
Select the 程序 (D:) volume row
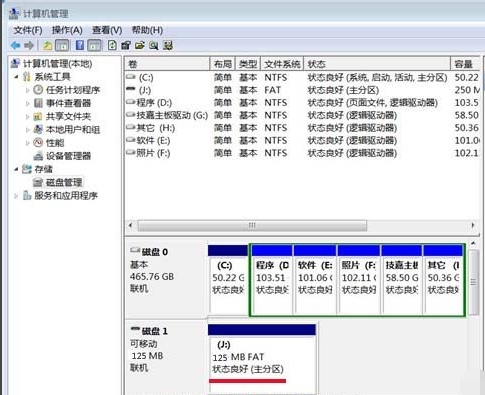click(302, 103)
